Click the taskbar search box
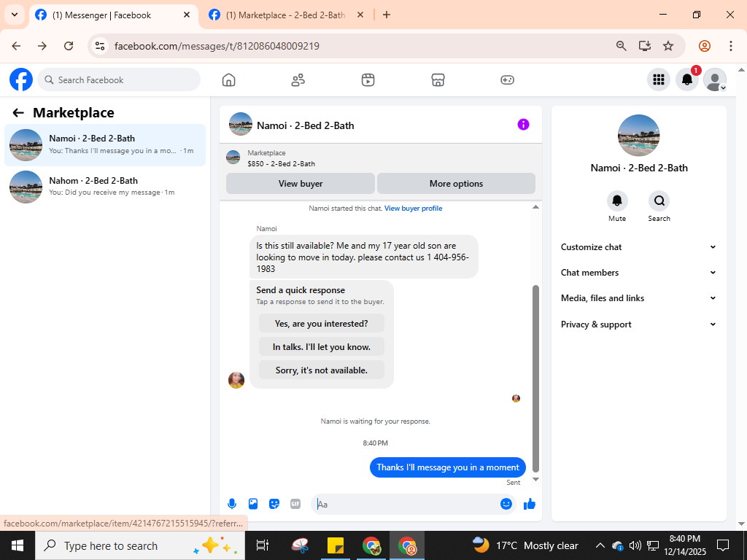 (139, 545)
